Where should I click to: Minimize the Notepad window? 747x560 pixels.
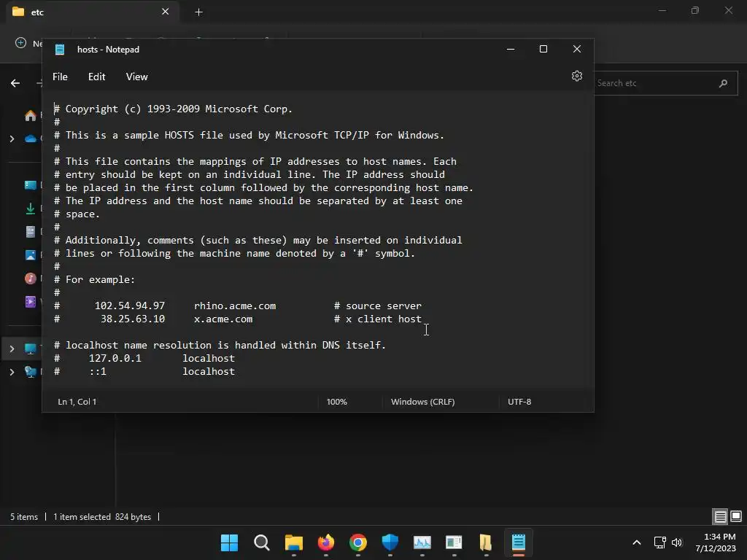[x=510, y=49]
